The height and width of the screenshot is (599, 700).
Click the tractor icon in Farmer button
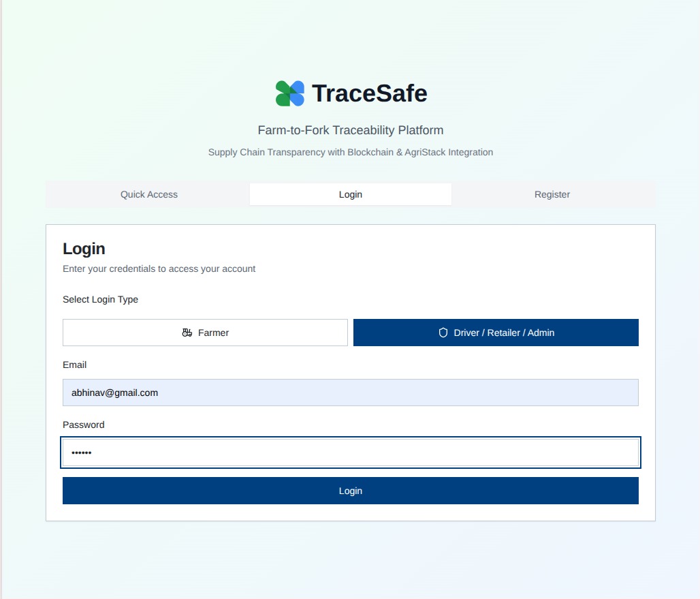187,333
